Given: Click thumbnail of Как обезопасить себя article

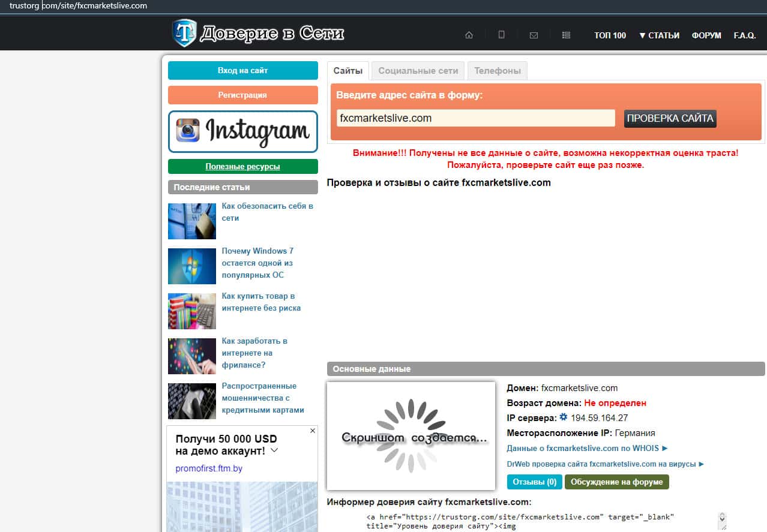Looking at the screenshot, I should pyautogui.click(x=192, y=221).
